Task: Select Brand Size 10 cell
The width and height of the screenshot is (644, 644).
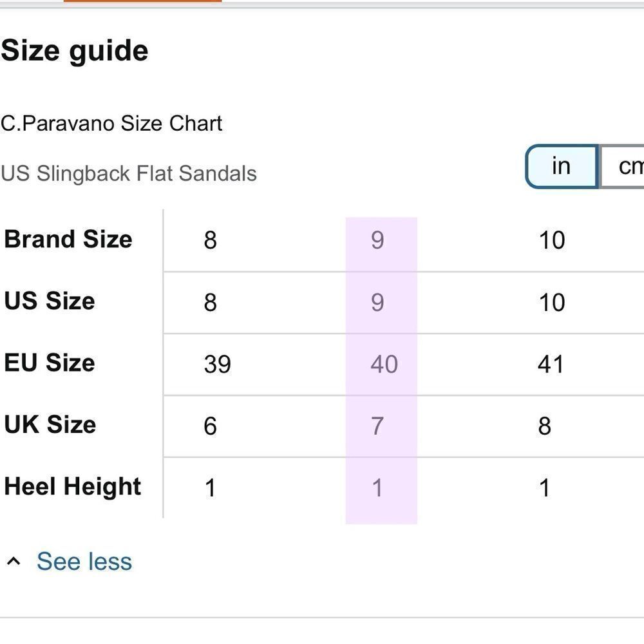Action: tap(552, 240)
